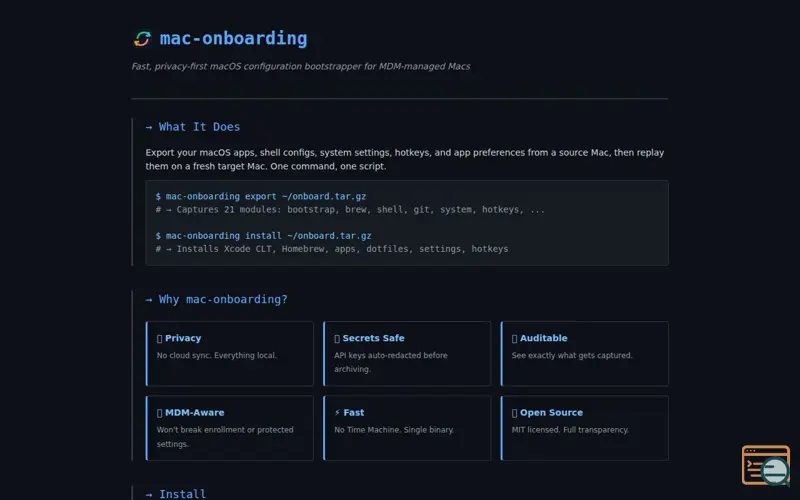The image size is (800, 500).
Task: Open the mac-onboarding page title
Action: [x=233, y=38]
